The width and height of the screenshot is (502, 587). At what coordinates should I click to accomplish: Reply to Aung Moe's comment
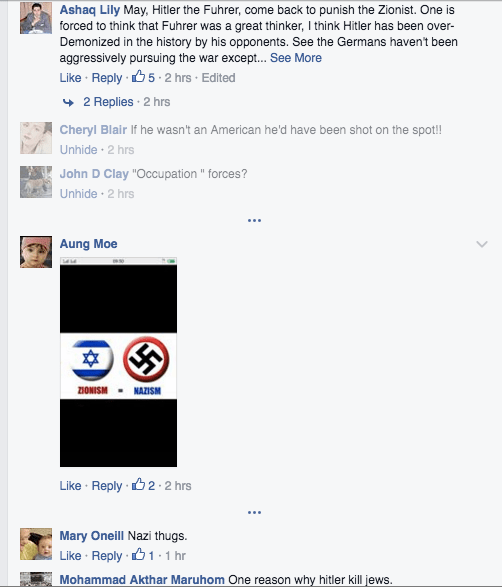[107, 486]
